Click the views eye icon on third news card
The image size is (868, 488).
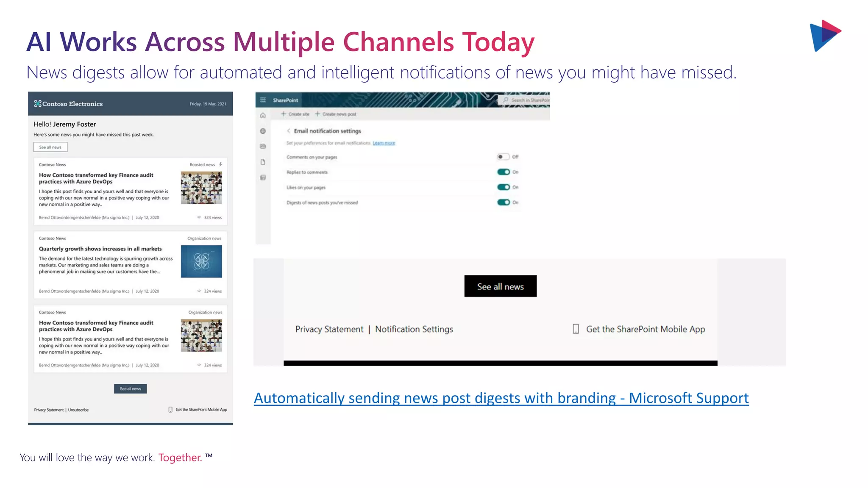199,365
